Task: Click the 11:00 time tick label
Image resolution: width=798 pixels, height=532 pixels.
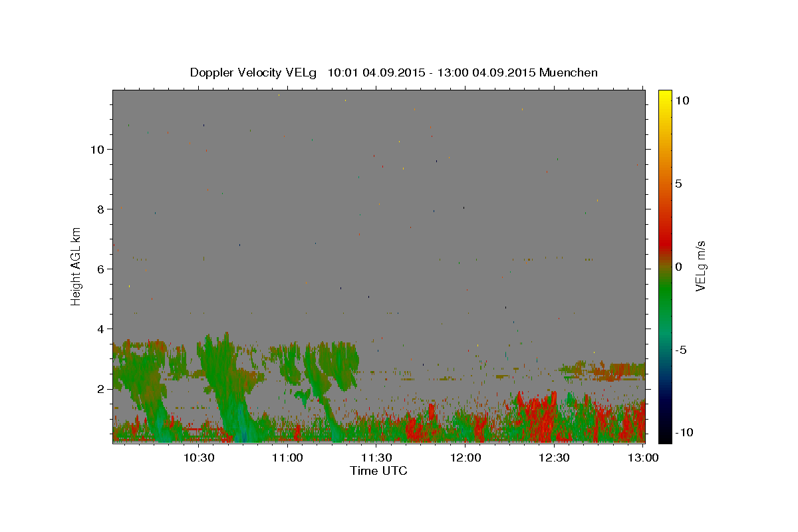Action: [287, 458]
